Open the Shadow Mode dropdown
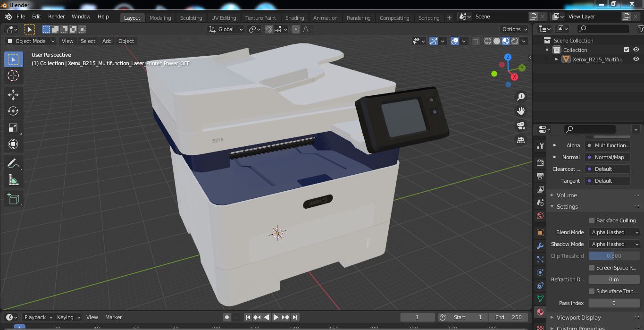This screenshot has height=330, width=644. coord(614,244)
